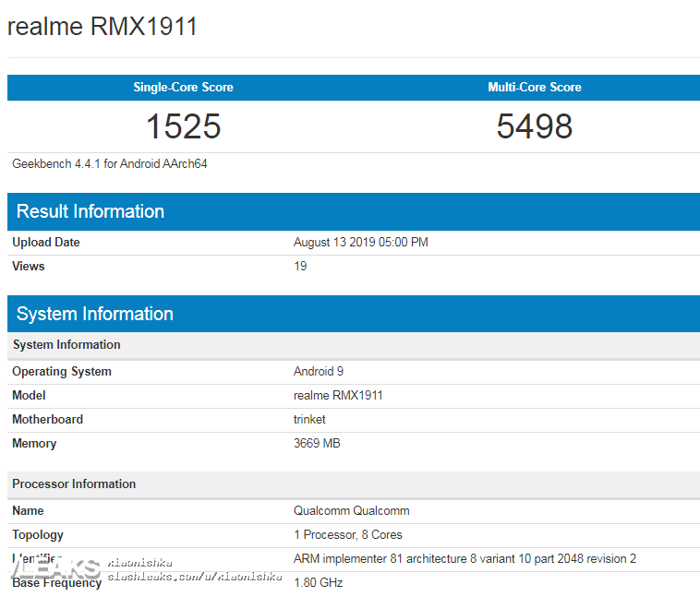Click the Base Frequency label
The width and height of the screenshot is (700, 597).
(56, 583)
